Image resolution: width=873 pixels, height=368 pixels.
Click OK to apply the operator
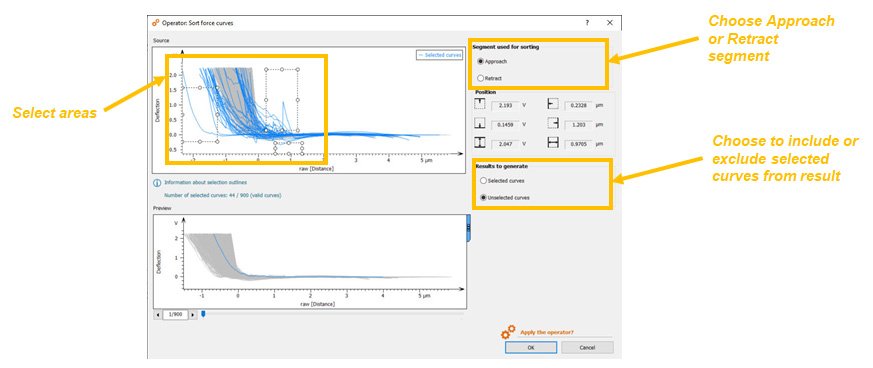[531, 347]
